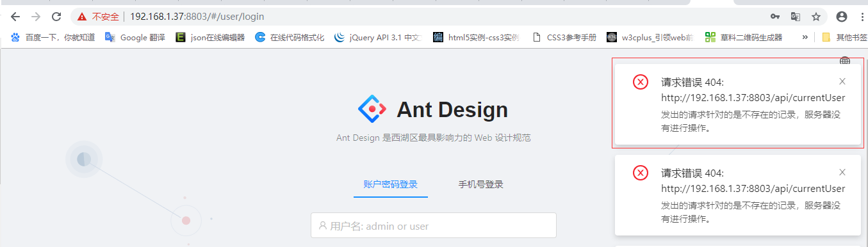Open the not-secure warning icon in address bar
The image size is (868, 247).
click(x=82, y=17)
